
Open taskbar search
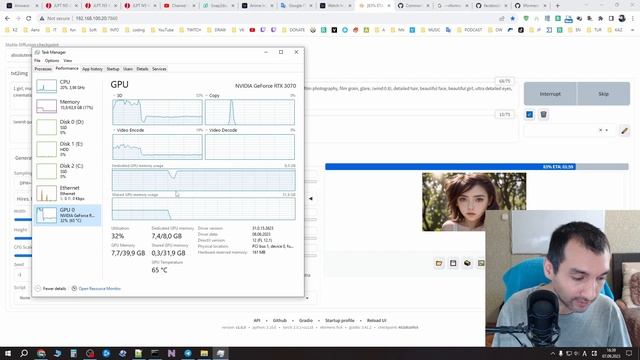click(x=24, y=353)
